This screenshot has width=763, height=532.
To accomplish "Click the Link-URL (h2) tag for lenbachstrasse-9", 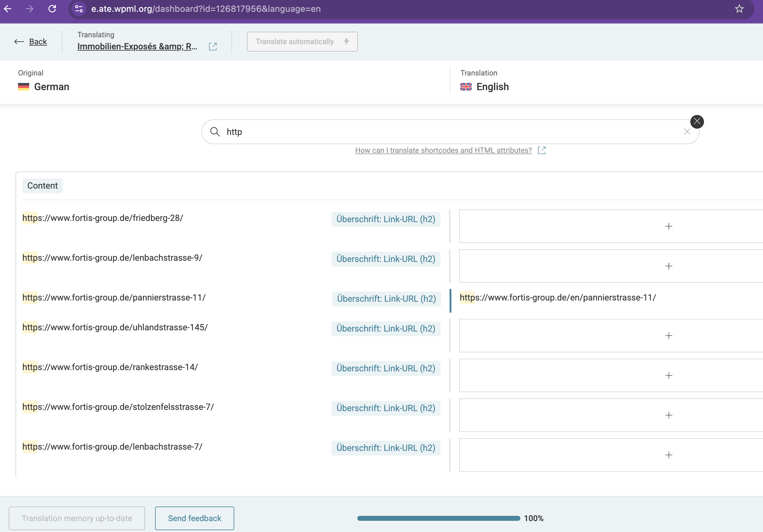I will coord(386,259).
